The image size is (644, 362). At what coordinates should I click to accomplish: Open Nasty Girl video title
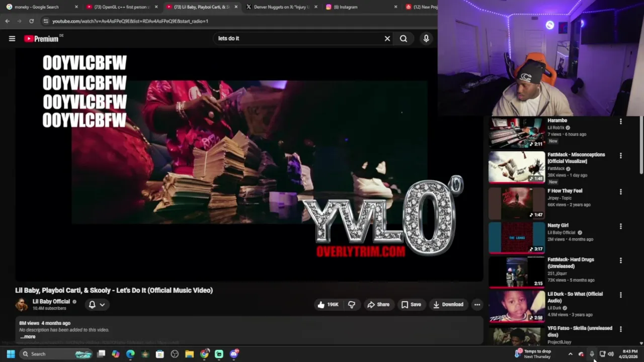point(558,225)
